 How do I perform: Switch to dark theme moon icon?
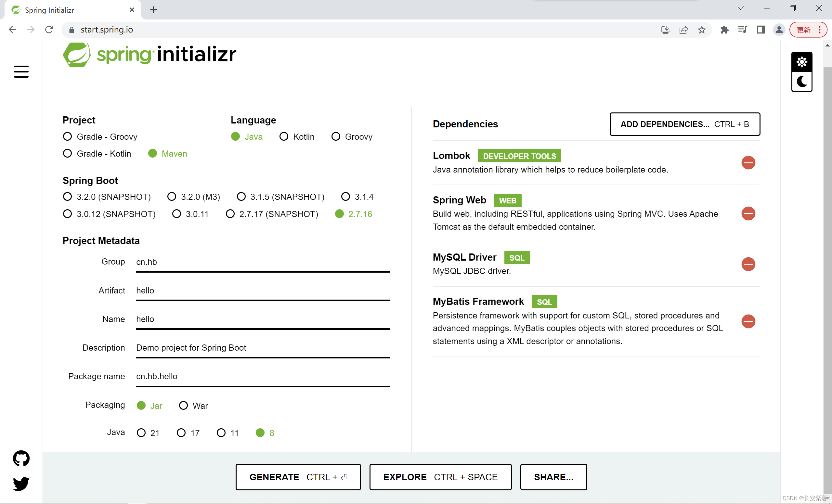point(801,81)
